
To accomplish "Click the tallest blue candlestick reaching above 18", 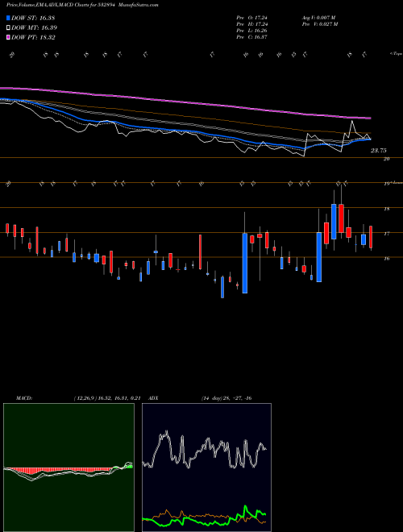I will click(334, 221).
